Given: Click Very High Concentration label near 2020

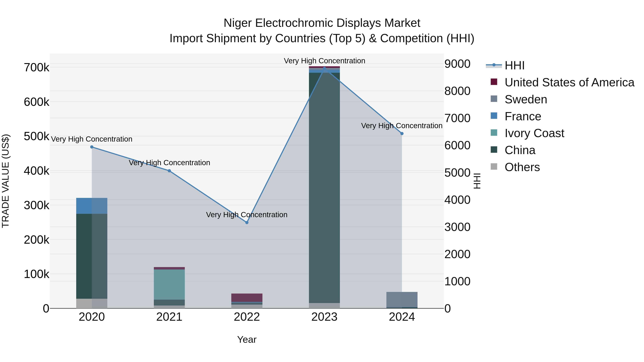Looking at the screenshot, I should pos(92,139).
